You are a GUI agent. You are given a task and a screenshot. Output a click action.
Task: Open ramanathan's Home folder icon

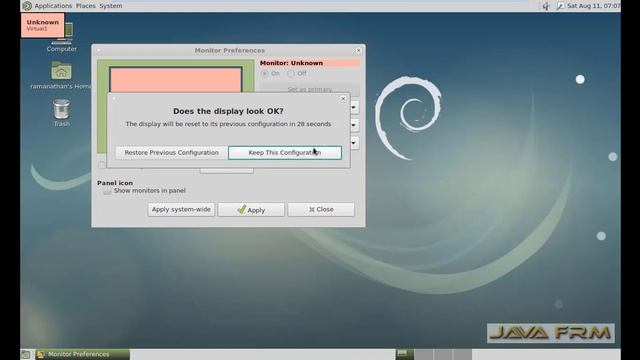point(61,76)
